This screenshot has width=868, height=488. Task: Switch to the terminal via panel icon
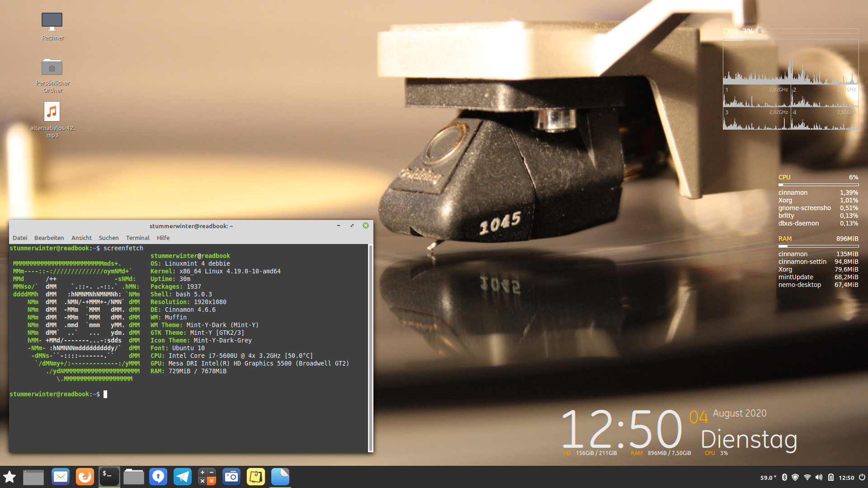(x=109, y=477)
